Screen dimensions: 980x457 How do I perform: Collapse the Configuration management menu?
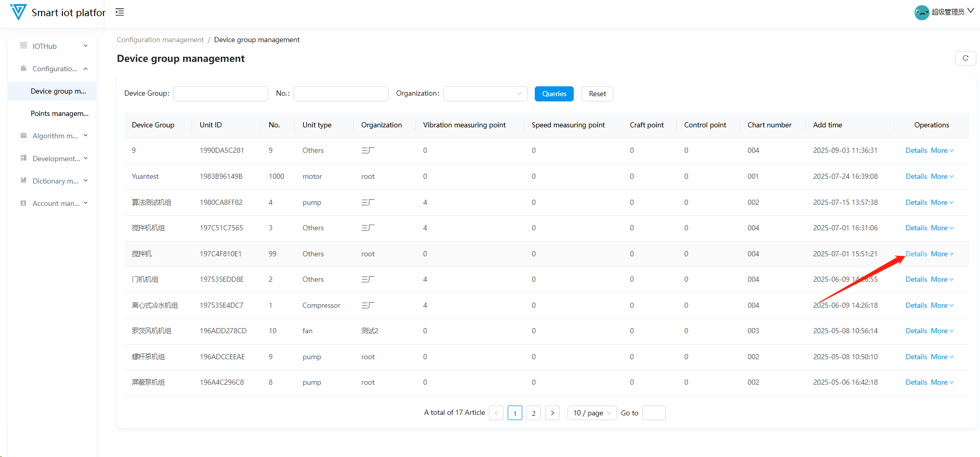point(55,69)
